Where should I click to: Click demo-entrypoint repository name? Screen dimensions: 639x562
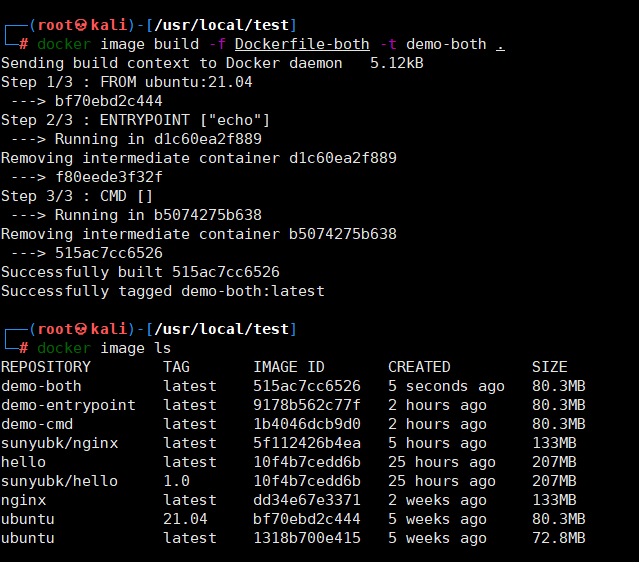click(68, 406)
